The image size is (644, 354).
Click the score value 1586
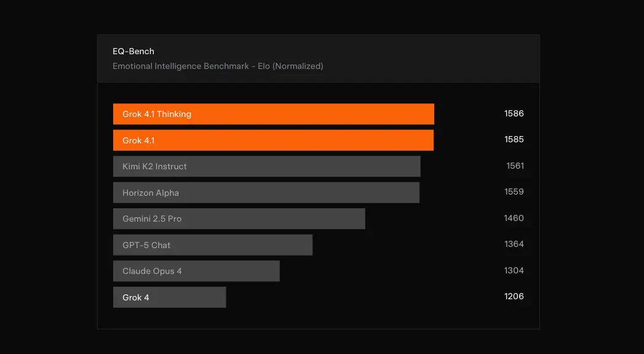[x=514, y=113]
